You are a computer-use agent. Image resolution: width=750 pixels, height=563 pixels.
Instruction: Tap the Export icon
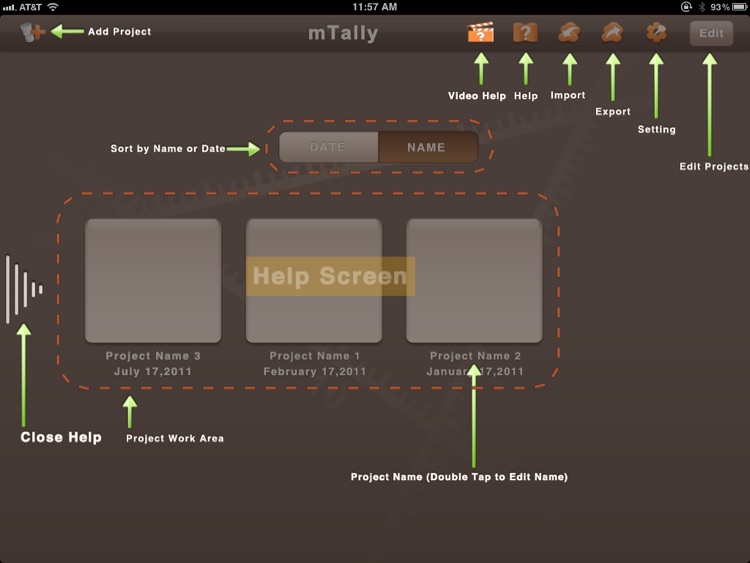pyautogui.click(x=612, y=33)
